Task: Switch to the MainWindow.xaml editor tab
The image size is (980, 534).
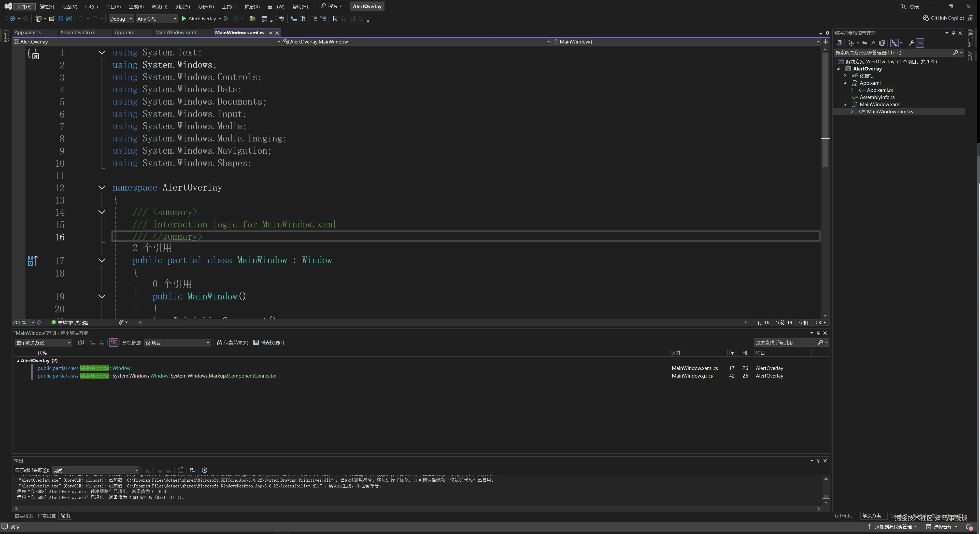Action: pyautogui.click(x=175, y=32)
